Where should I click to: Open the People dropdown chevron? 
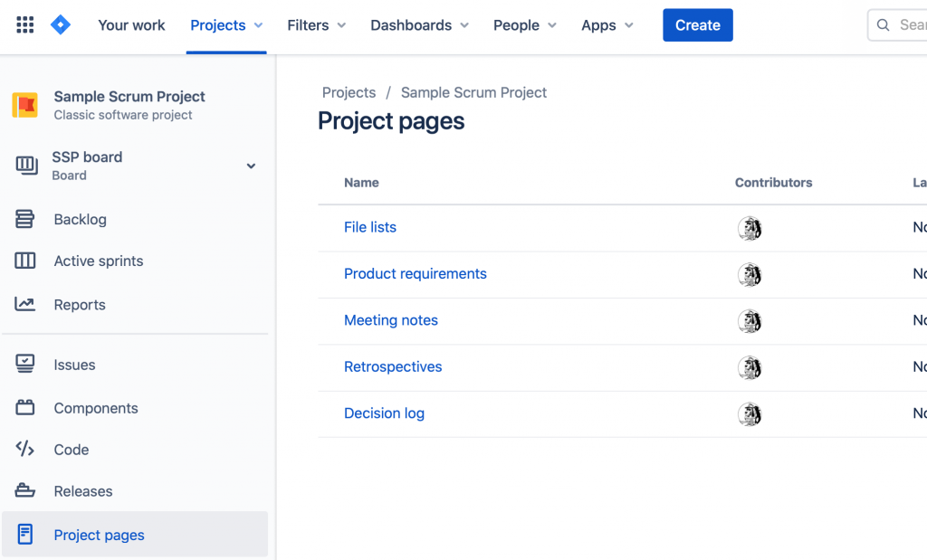552,25
